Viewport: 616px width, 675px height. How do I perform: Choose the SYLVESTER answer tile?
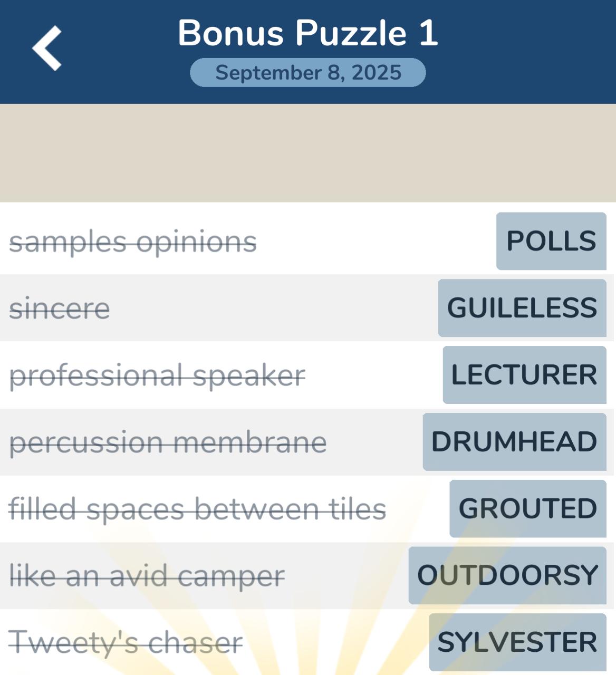click(x=517, y=642)
